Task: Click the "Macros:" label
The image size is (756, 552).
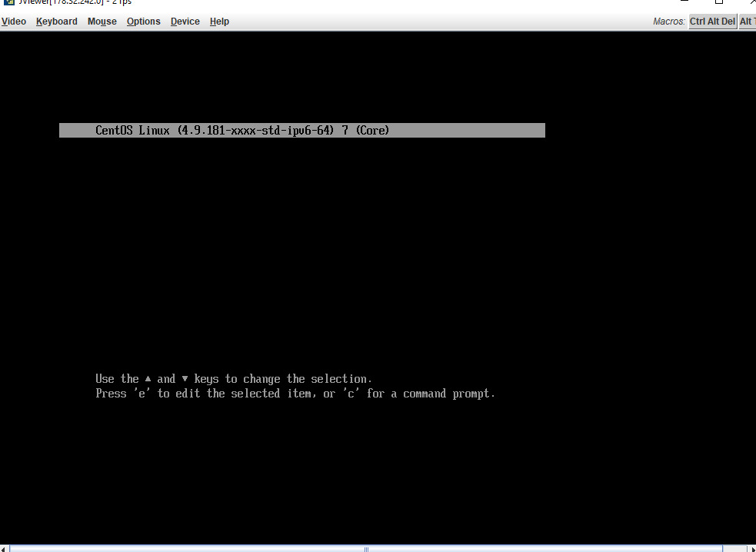Action: pos(669,22)
